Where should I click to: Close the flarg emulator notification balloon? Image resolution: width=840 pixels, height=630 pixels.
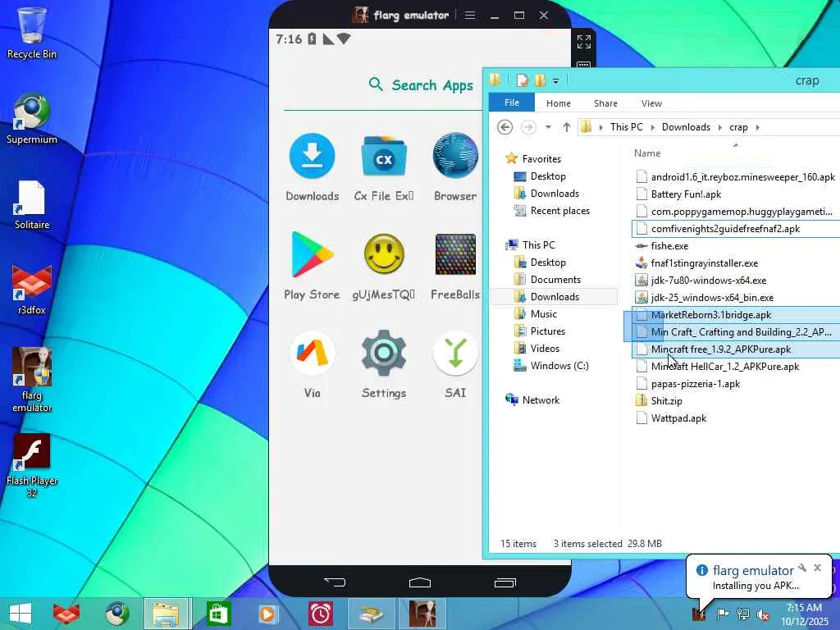pyautogui.click(x=817, y=568)
